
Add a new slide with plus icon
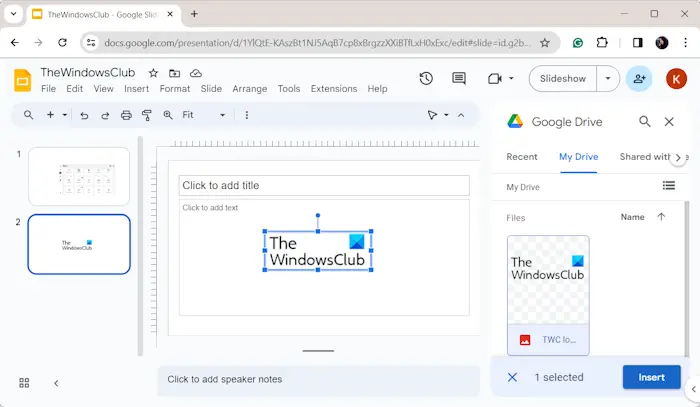pos(50,115)
